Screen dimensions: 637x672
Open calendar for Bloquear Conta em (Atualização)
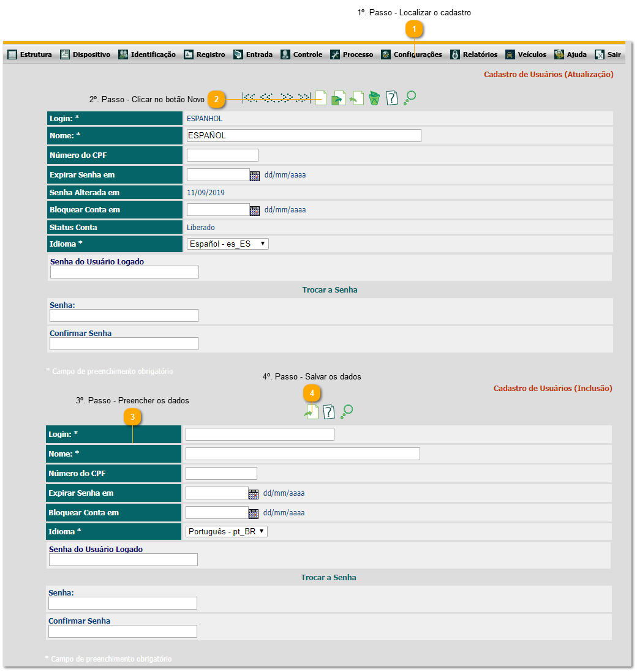pos(255,211)
